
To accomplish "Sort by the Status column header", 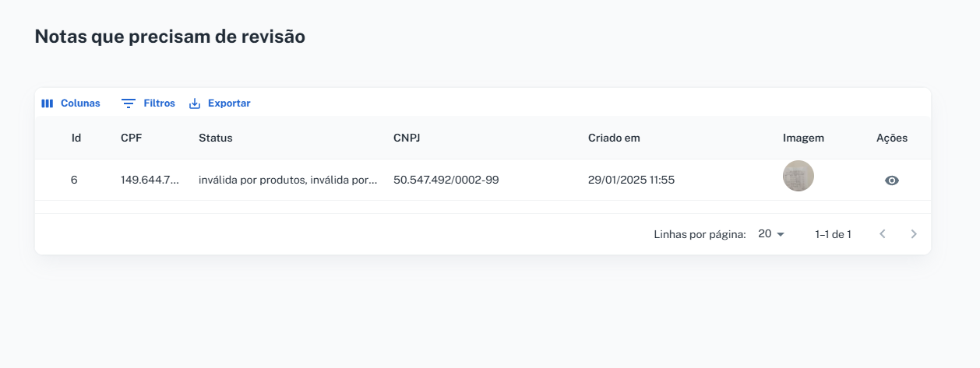I will pos(216,138).
